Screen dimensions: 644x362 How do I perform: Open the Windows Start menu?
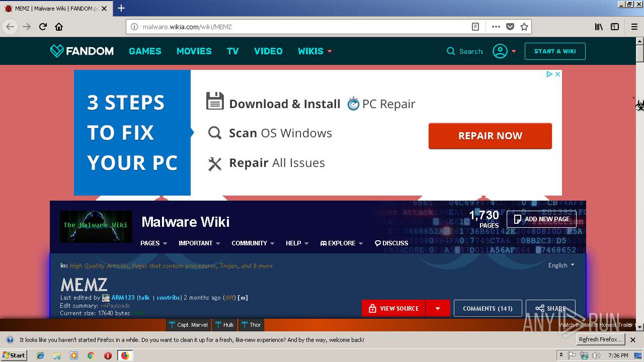point(14,355)
